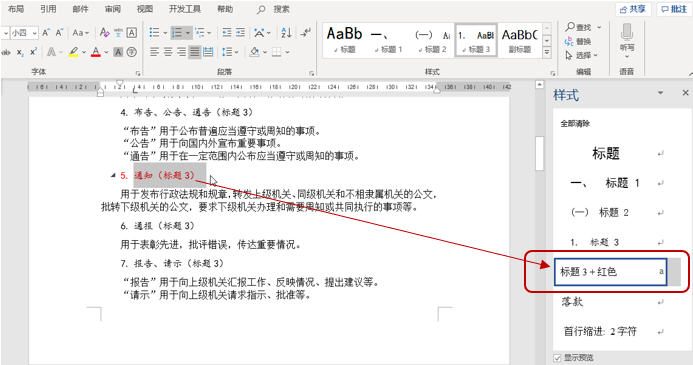Open the 帮助 ribbon tab

point(225,9)
